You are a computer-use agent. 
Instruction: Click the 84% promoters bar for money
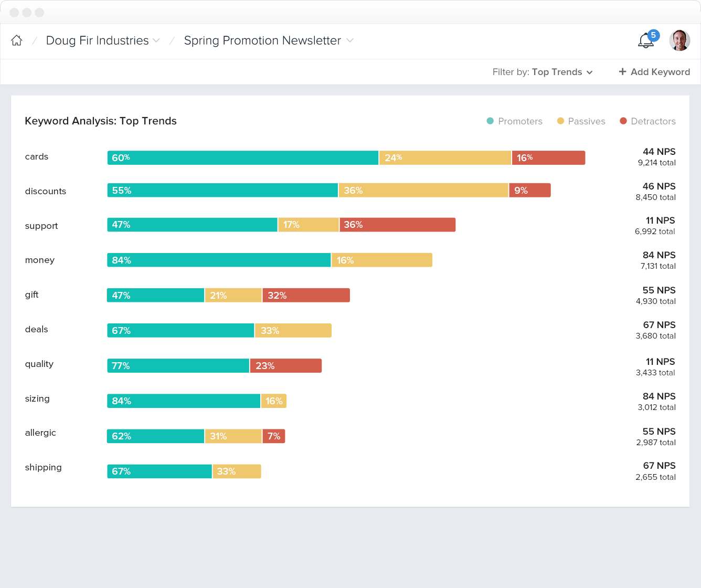pos(219,260)
